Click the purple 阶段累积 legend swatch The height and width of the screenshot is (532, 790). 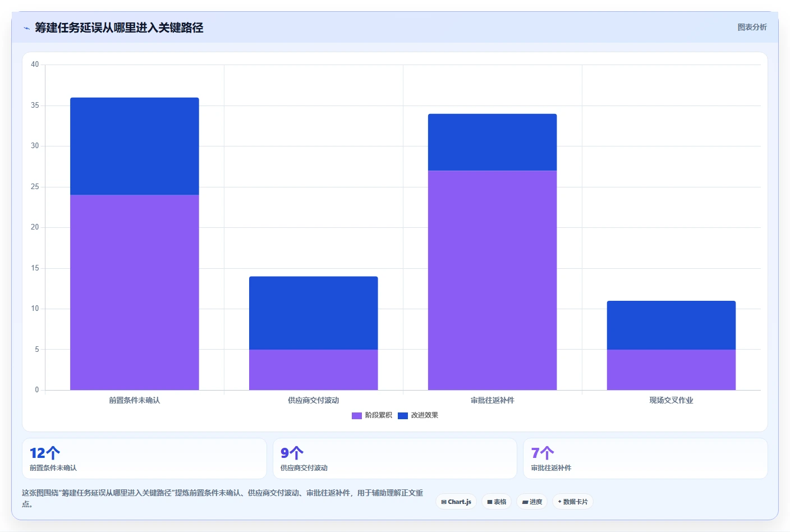point(357,416)
